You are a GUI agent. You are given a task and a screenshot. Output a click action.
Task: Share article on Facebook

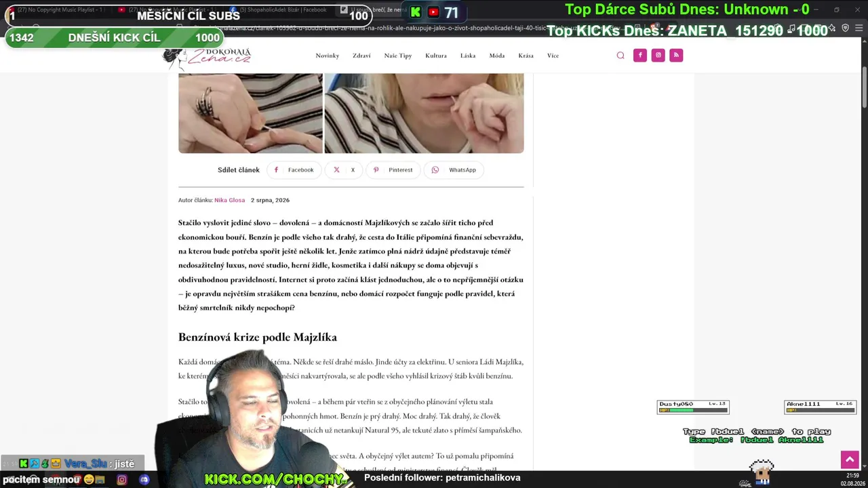[x=294, y=170]
